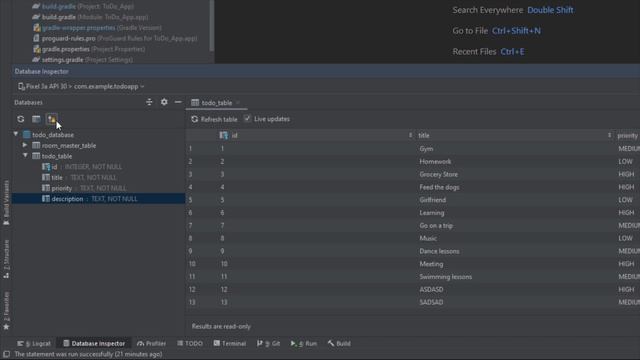Sort by the title column arrows
This screenshot has height=360, width=640.
click(609, 136)
